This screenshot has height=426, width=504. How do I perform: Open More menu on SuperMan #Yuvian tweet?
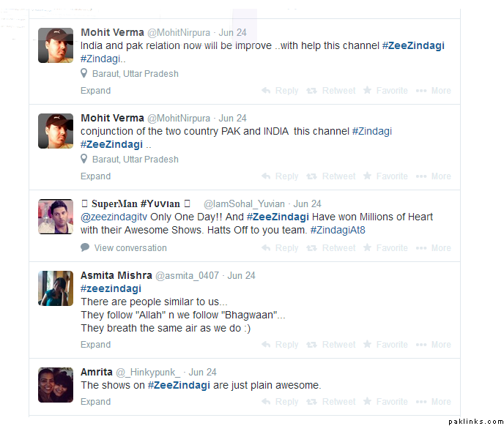pyautogui.click(x=433, y=248)
